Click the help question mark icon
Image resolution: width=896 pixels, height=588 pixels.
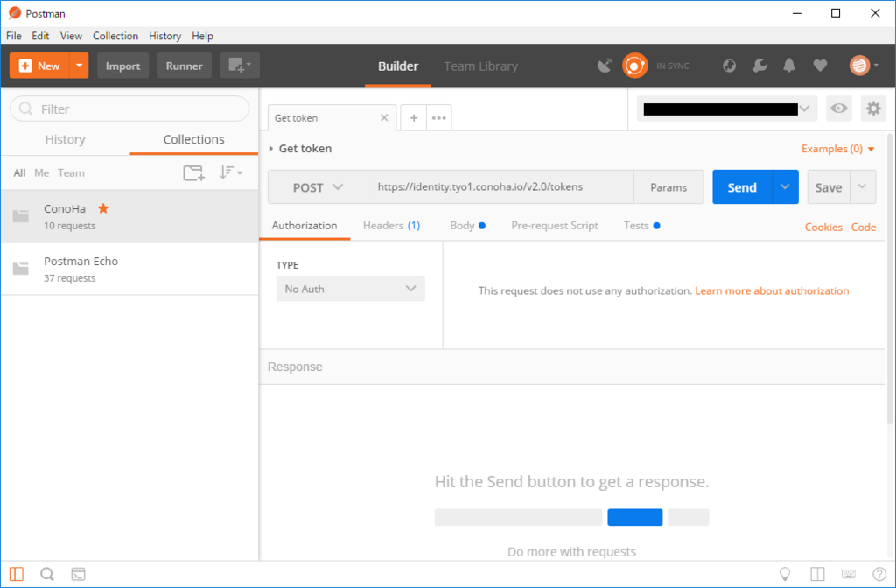(x=879, y=574)
